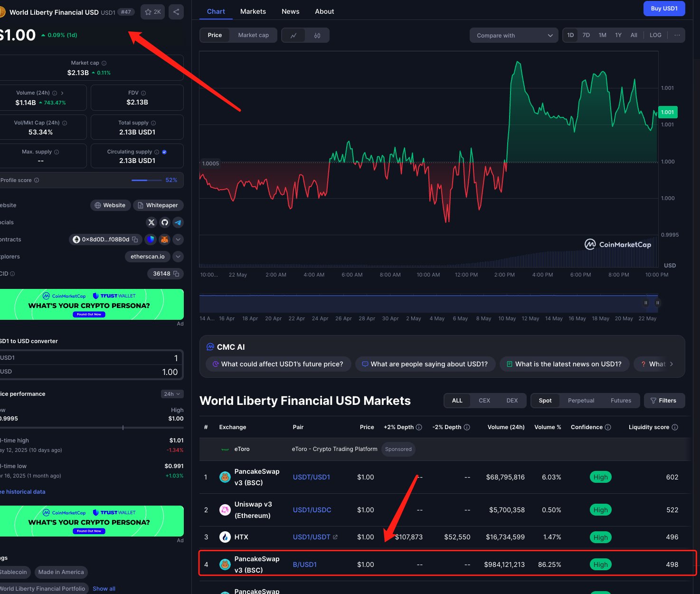The width and height of the screenshot is (700, 594).
Task: Expand the explorers list next to etherscan.io
Action: pyautogui.click(x=178, y=257)
